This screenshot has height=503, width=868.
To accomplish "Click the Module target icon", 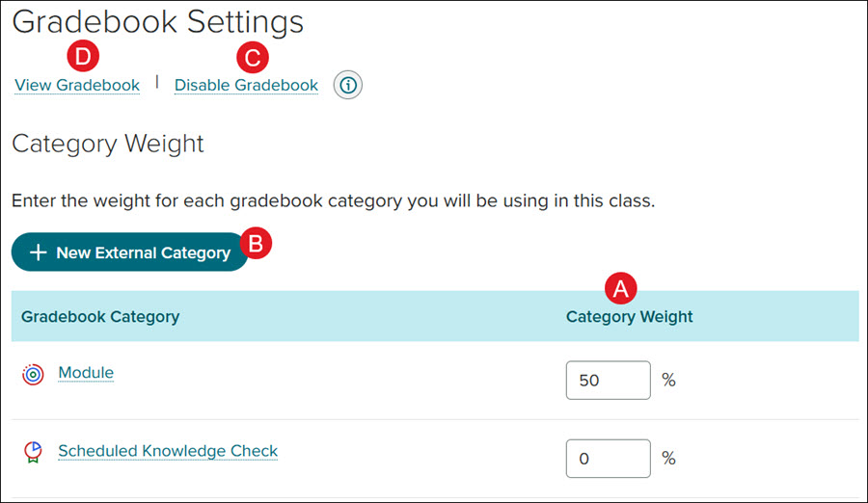I will (x=33, y=375).
